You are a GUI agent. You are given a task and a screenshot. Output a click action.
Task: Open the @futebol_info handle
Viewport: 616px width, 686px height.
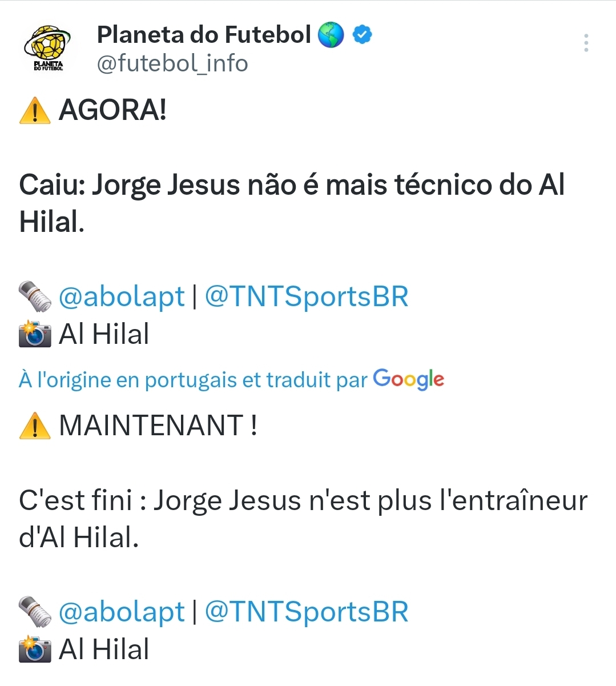172,63
